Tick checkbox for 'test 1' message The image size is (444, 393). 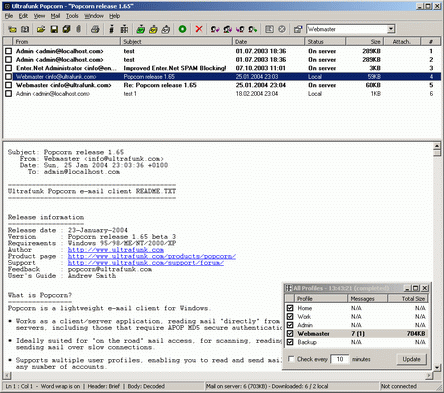(x=8, y=94)
